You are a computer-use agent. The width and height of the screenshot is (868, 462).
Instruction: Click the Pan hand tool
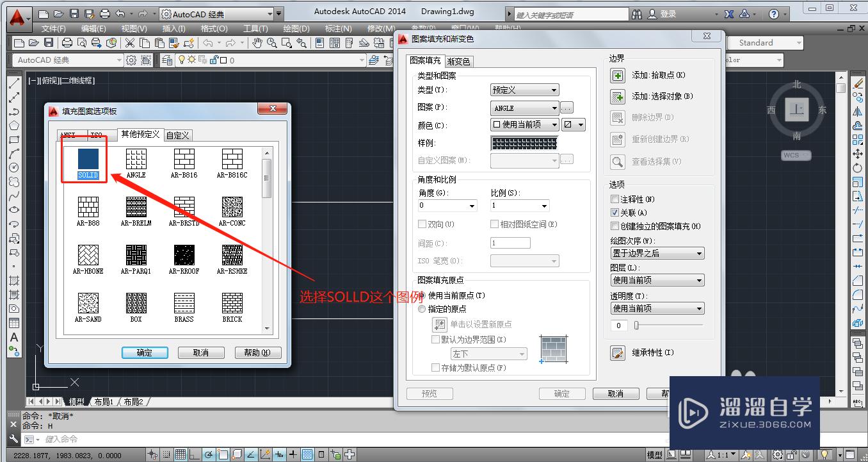pos(257,43)
